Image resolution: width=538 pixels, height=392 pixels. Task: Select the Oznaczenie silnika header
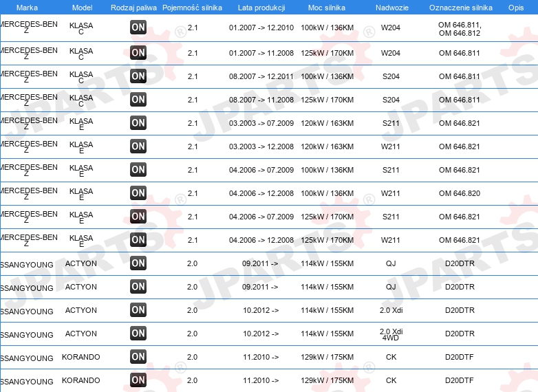click(461, 8)
